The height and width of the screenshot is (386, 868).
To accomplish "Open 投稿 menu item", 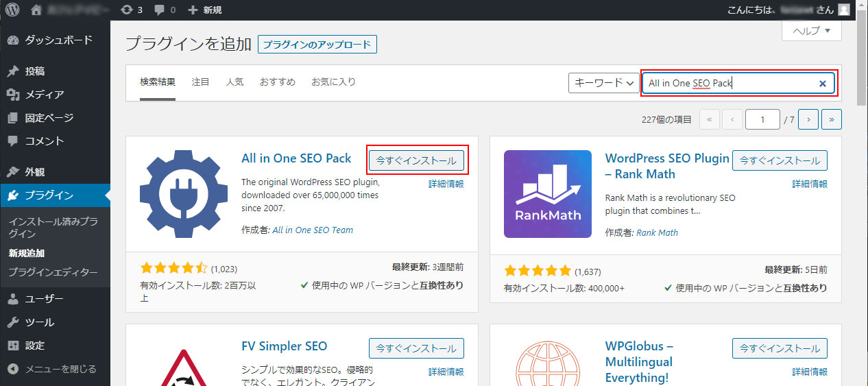I will tap(55, 71).
